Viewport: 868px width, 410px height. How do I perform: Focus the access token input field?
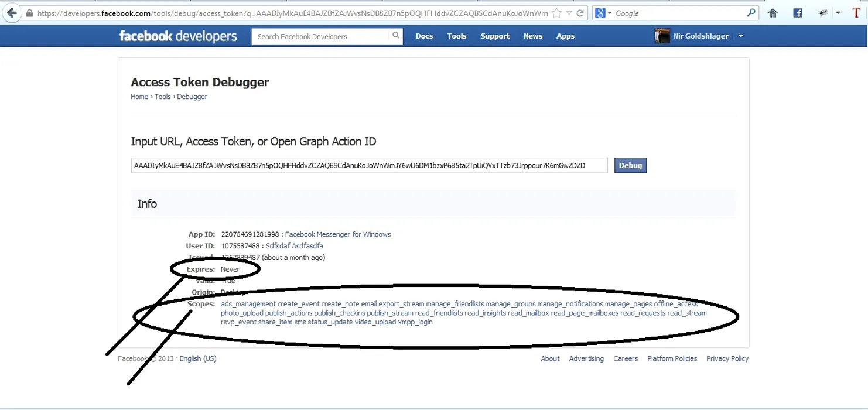369,165
